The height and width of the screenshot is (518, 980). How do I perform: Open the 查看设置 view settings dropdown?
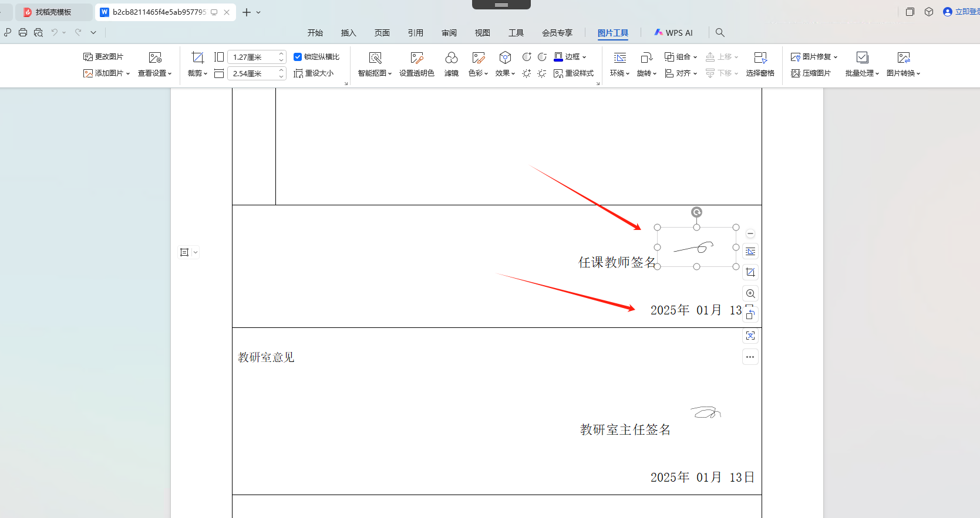[x=155, y=73]
